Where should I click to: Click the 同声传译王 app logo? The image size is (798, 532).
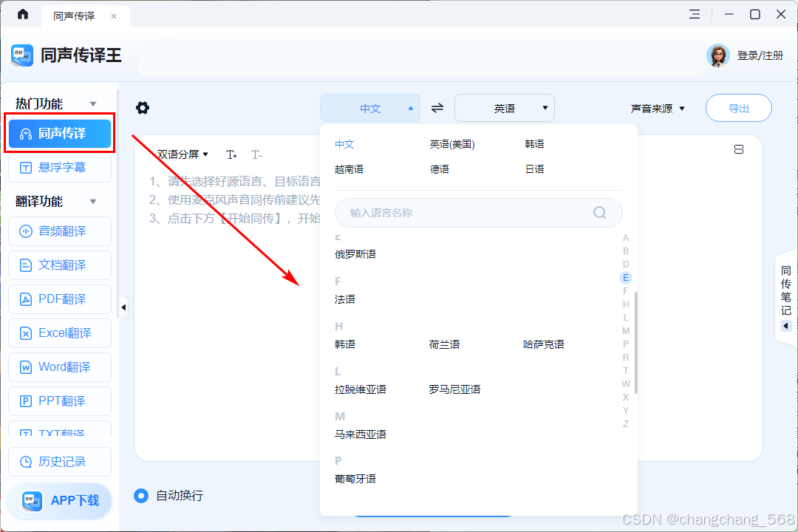click(x=22, y=55)
